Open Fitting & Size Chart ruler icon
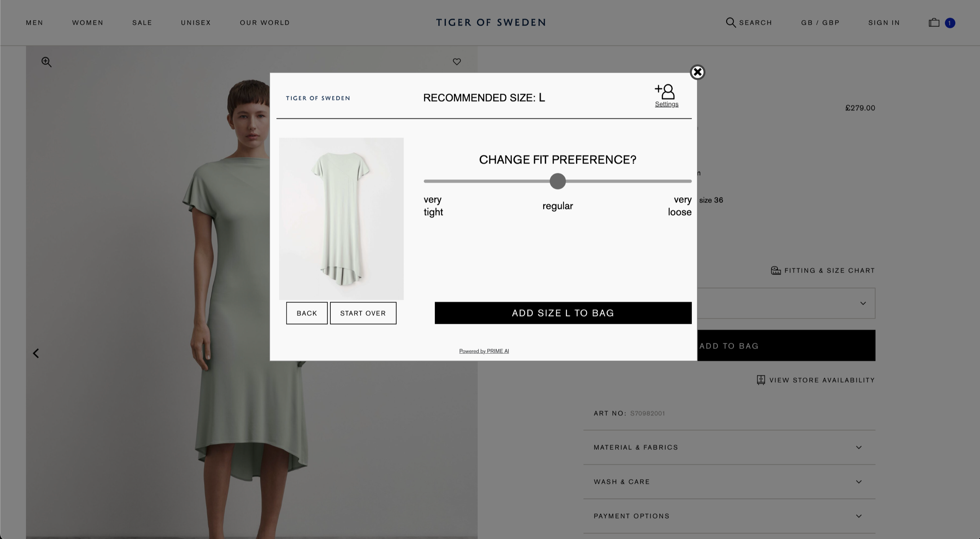The height and width of the screenshot is (539, 980). tap(776, 271)
